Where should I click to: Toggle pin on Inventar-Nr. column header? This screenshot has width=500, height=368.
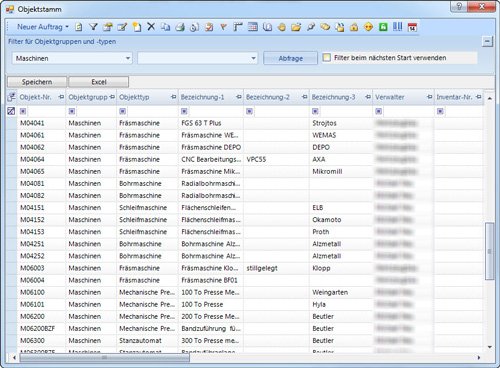point(479,97)
